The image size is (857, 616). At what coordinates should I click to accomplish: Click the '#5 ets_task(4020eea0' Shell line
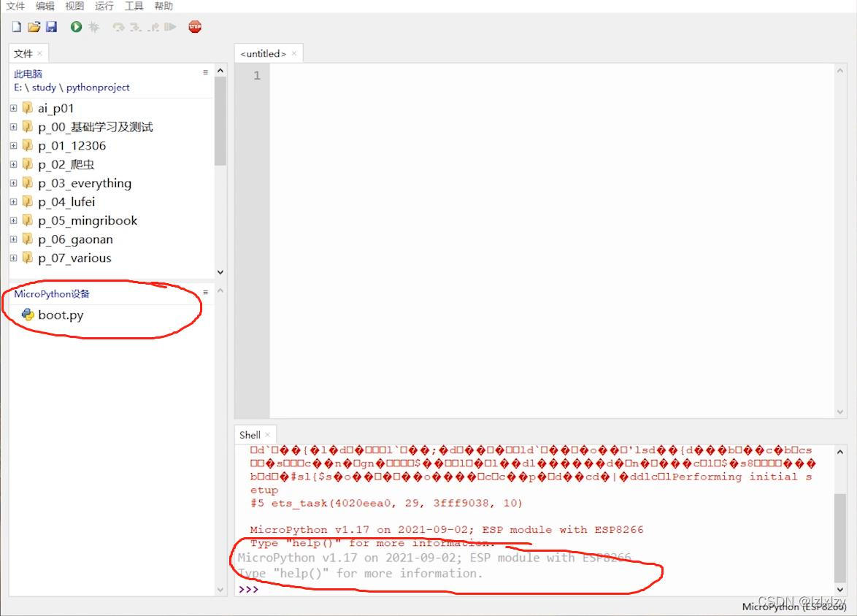coord(386,503)
